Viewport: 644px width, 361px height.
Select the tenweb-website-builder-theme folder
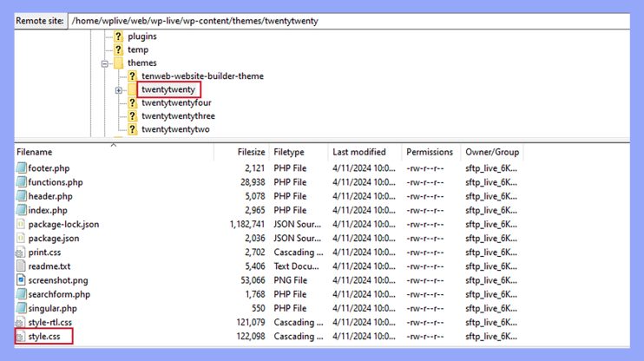click(201, 76)
